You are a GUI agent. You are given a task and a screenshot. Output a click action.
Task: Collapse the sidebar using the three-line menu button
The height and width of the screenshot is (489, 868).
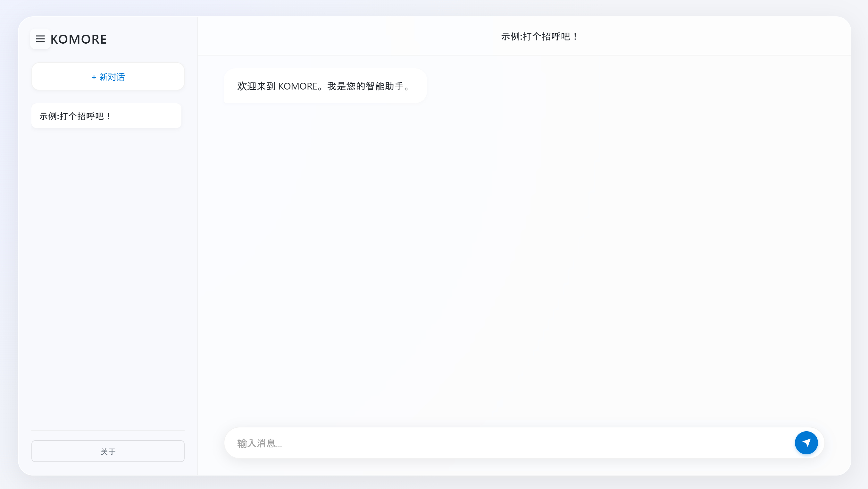40,39
